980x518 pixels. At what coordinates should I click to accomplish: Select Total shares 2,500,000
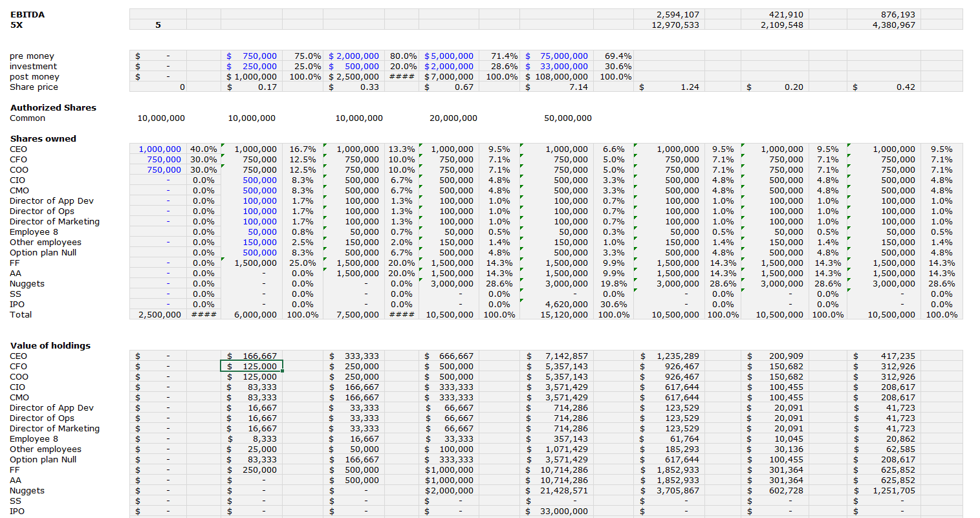[x=160, y=315]
